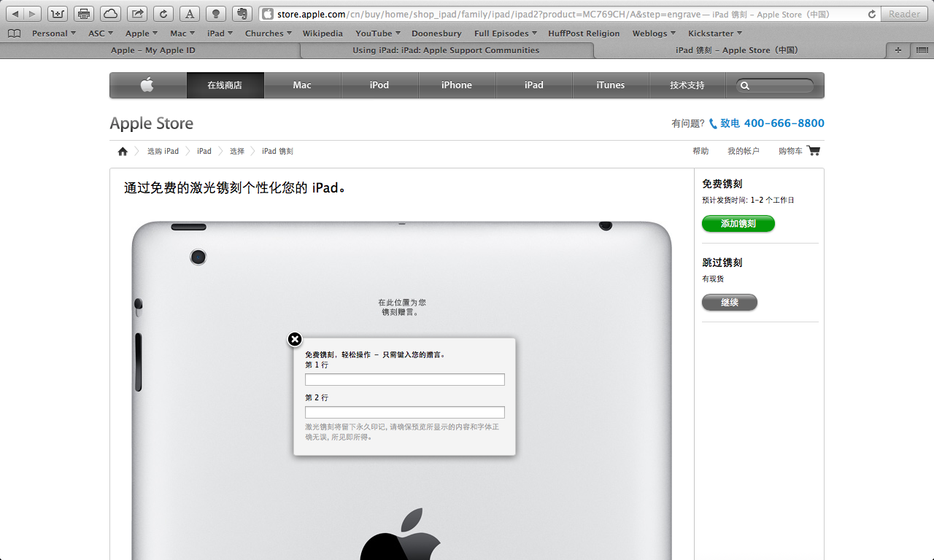Click the iPad breadcrumb link after 选购 iPad
The width and height of the screenshot is (934, 560).
(x=204, y=152)
